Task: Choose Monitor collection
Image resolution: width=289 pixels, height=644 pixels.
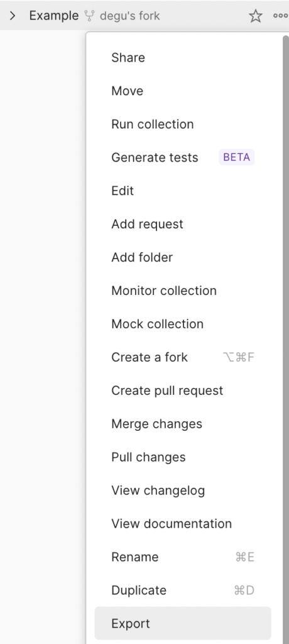Action: point(183,291)
